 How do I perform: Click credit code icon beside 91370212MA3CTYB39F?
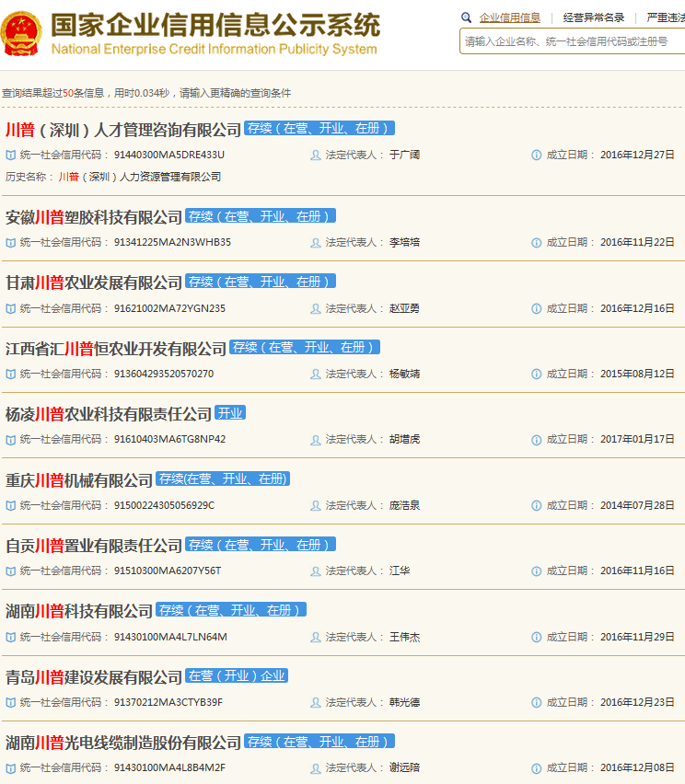click(x=10, y=702)
